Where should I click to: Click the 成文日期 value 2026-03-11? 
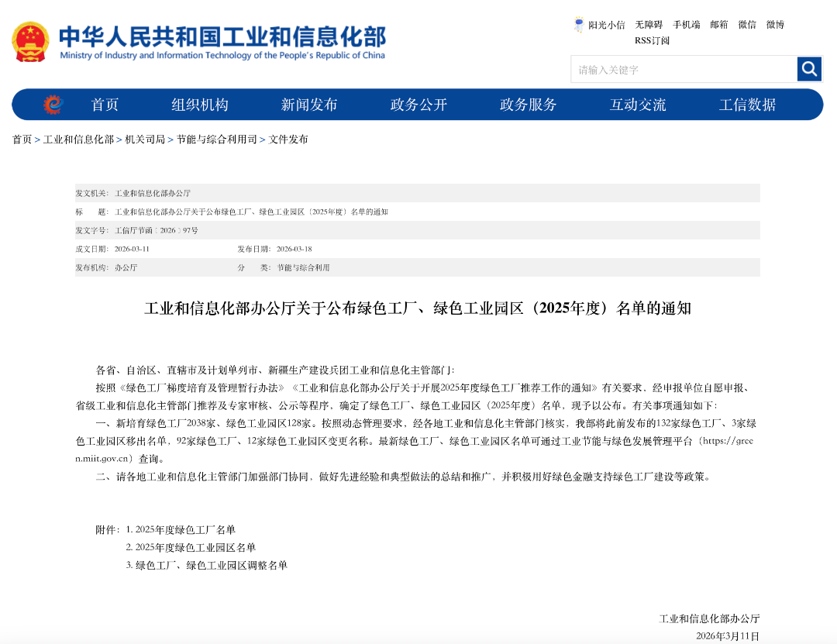point(132,249)
